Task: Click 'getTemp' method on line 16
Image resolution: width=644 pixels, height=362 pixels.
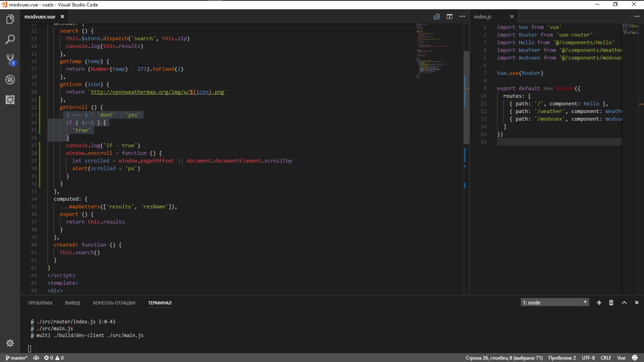Action: click(x=71, y=61)
